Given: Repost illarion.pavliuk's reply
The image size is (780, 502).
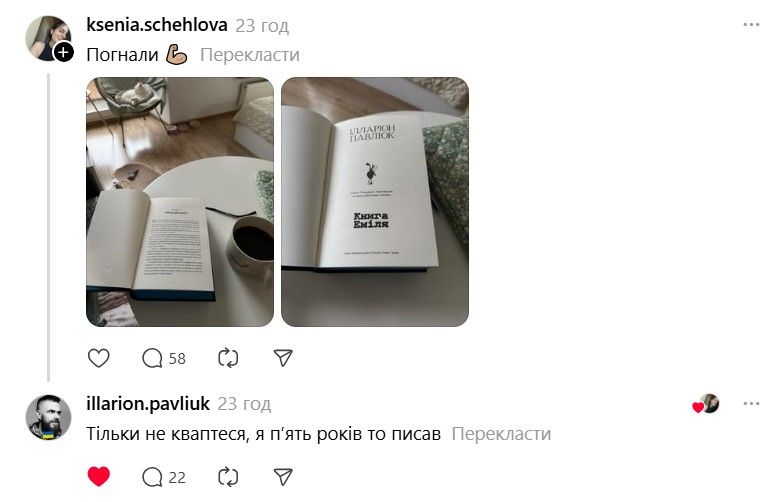Looking at the screenshot, I should [x=228, y=477].
